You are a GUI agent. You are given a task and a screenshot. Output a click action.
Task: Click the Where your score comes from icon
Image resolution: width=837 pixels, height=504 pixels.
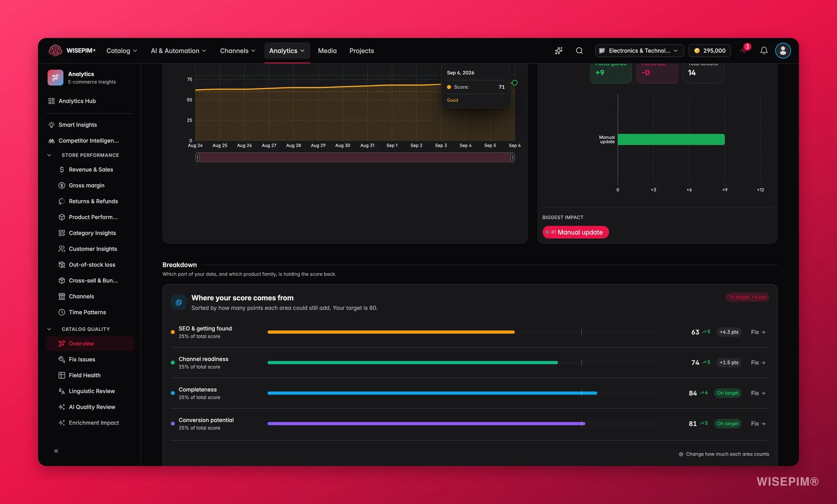[179, 302]
